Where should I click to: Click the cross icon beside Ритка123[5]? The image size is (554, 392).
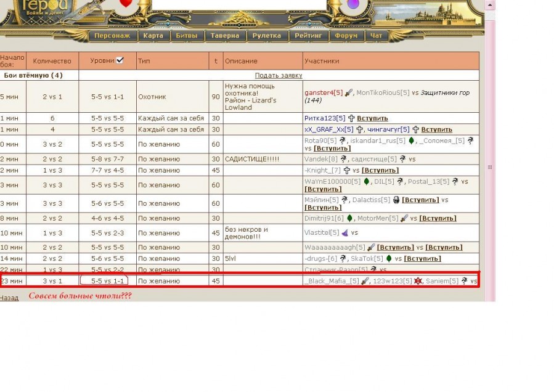351,118
